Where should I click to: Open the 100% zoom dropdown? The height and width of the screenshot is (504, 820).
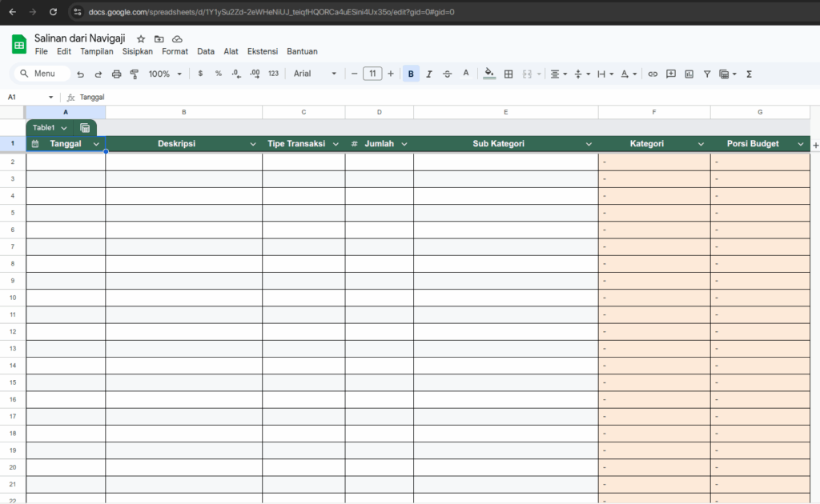click(165, 74)
